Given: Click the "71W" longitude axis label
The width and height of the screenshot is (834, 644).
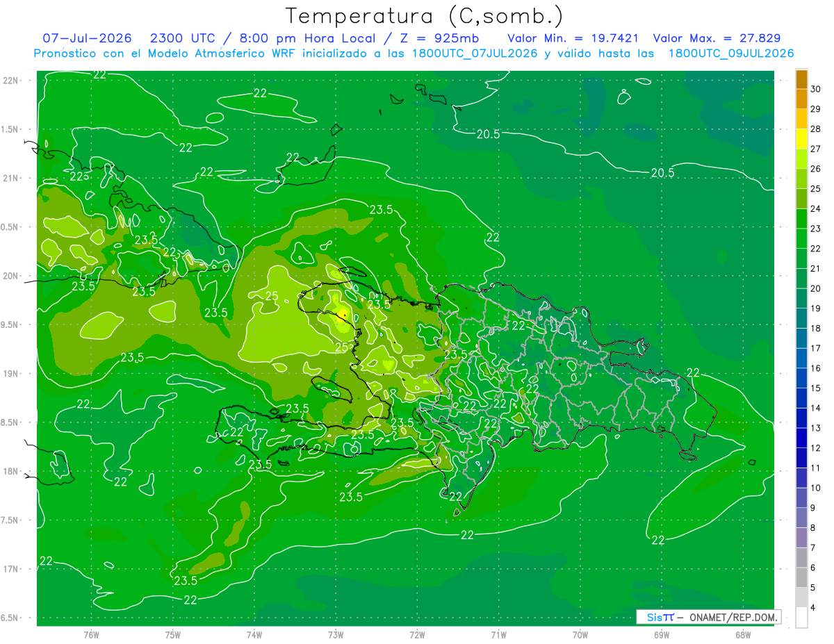Looking at the screenshot, I should point(498,634).
